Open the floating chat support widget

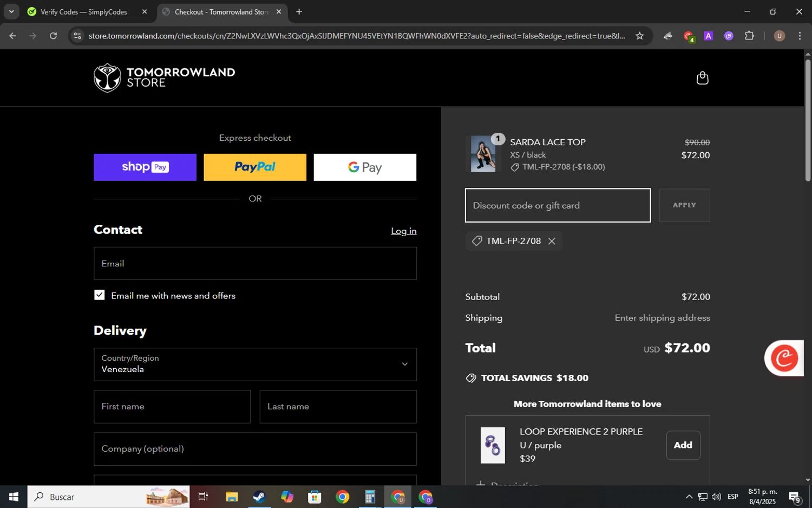[x=784, y=358]
